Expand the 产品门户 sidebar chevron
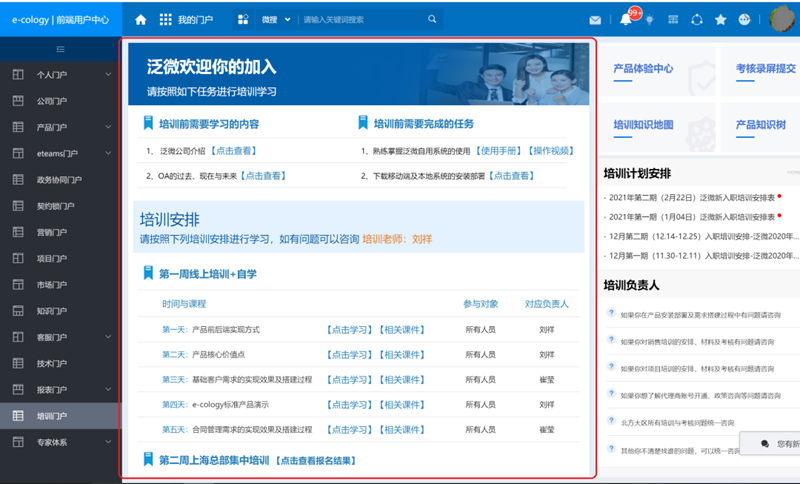This screenshot has width=800, height=484. [108, 127]
